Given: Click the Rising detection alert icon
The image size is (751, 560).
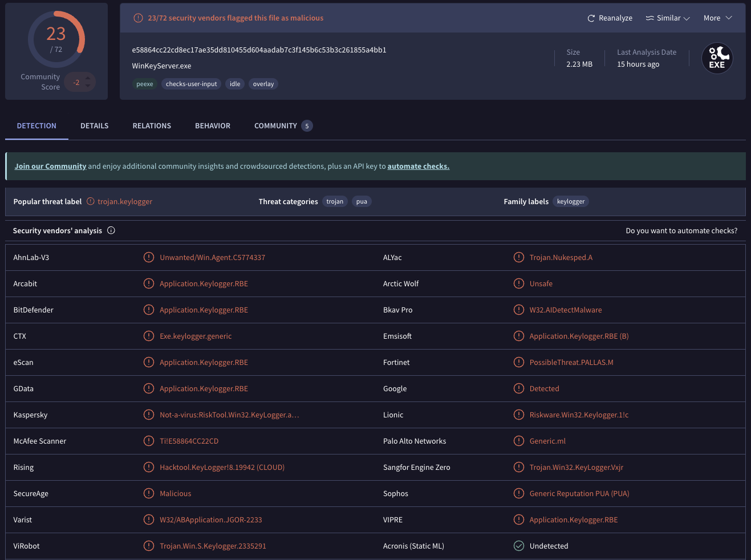Looking at the screenshot, I should [x=149, y=467].
